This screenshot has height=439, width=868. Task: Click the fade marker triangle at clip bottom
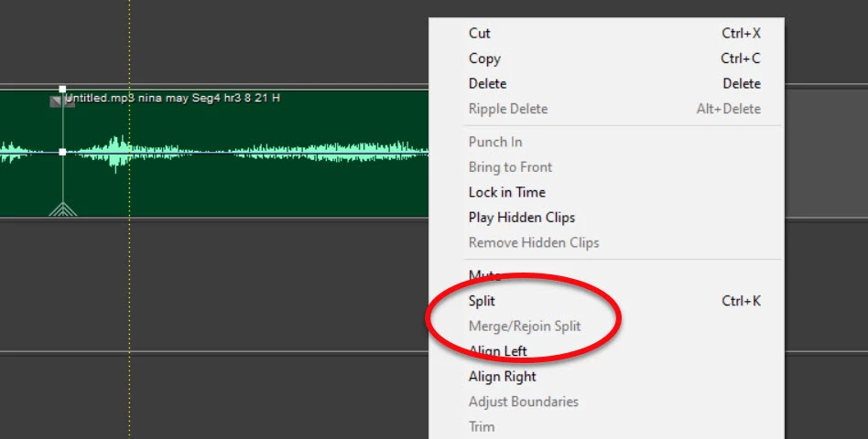(62, 209)
